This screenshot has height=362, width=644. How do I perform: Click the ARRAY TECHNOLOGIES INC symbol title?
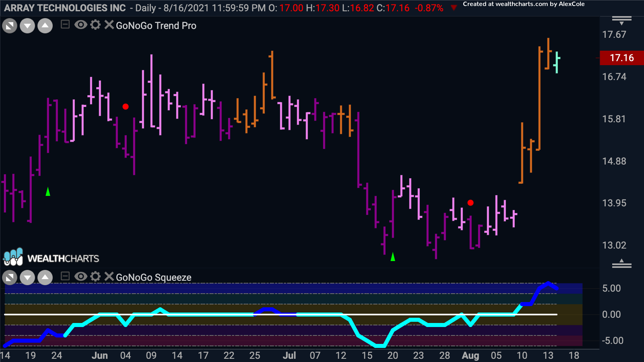[x=65, y=8]
